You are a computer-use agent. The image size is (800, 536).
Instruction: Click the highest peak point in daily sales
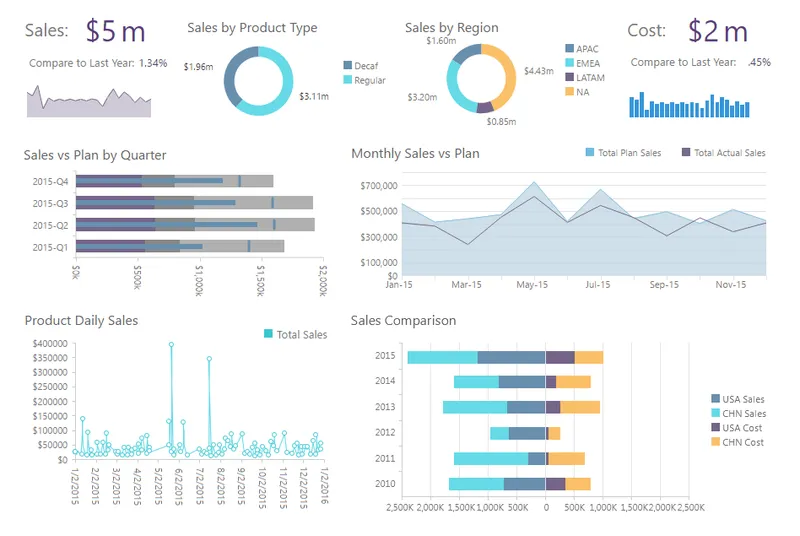pyautogui.click(x=171, y=345)
